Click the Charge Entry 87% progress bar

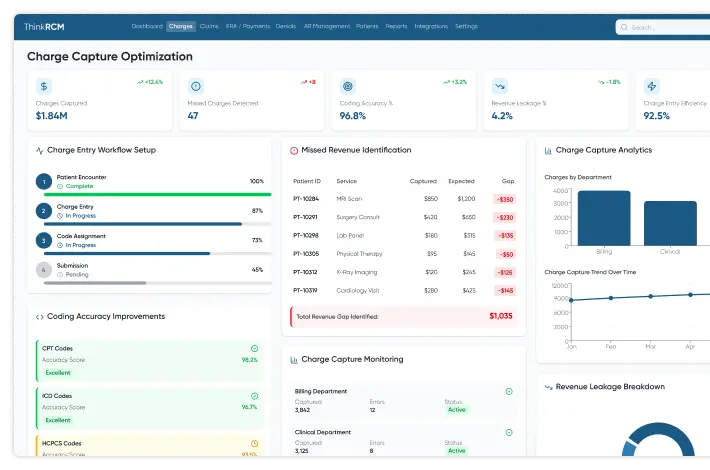click(158, 224)
